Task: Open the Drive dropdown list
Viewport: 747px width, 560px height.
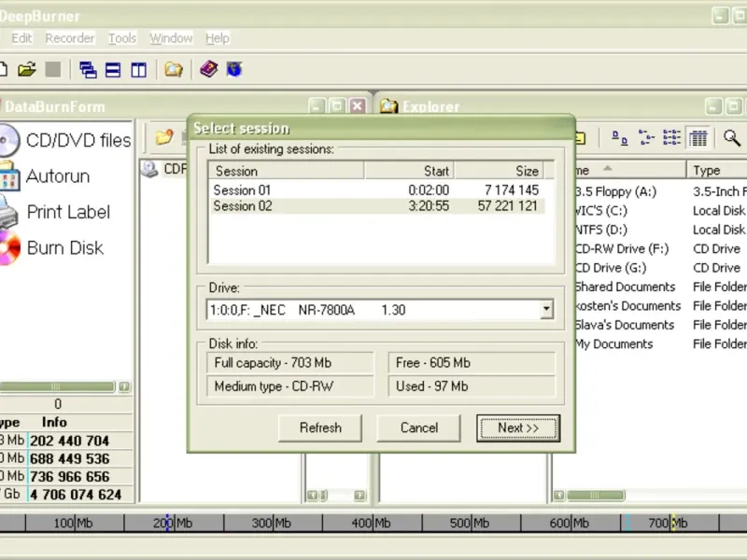Action: [546, 310]
